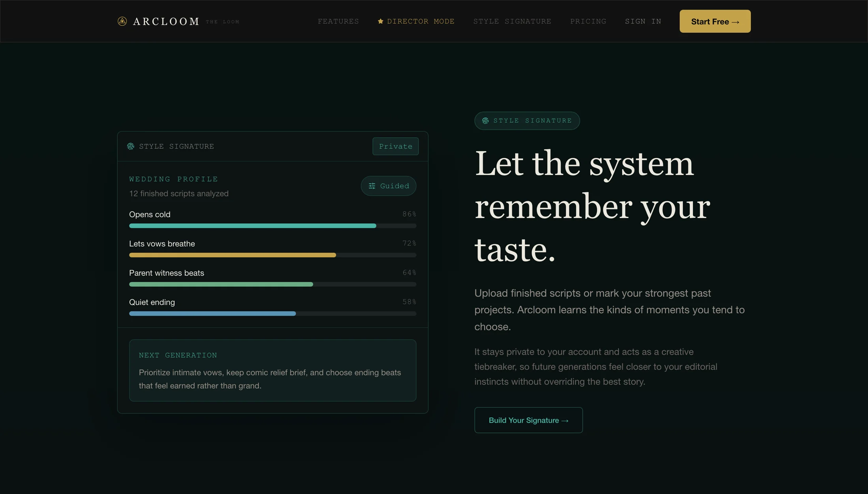Screen dimensions: 868x494
Task: Click the sliders icon in Guided pill
Action: tap(372, 186)
